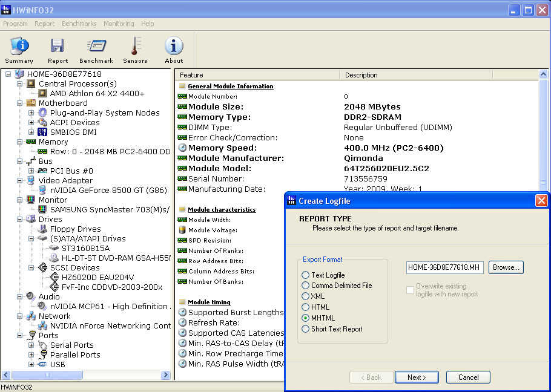Click the logfile filename text field
The height and width of the screenshot is (392, 551).
pyautogui.click(x=444, y=267)
